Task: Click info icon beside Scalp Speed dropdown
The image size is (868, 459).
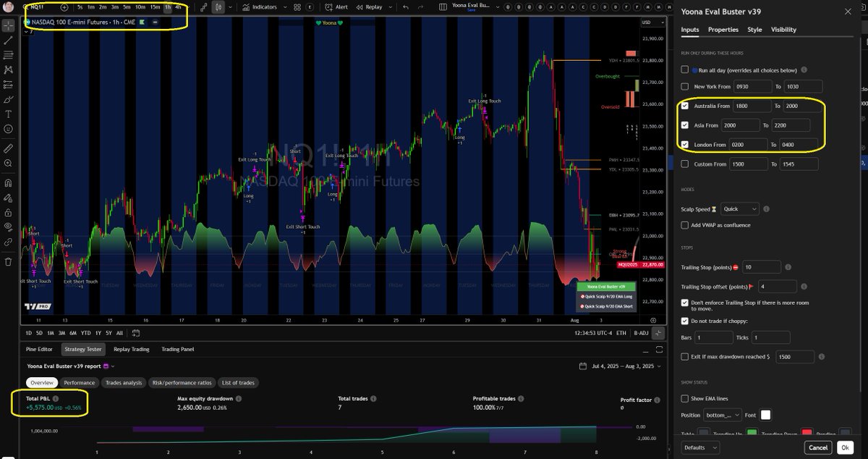Action: (x=766, y=209)
